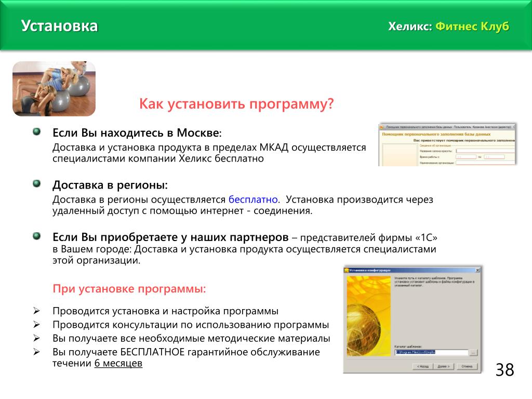Click the 'Доставка в регионы:' heading

pyautogui.click(x=110, y=185)
